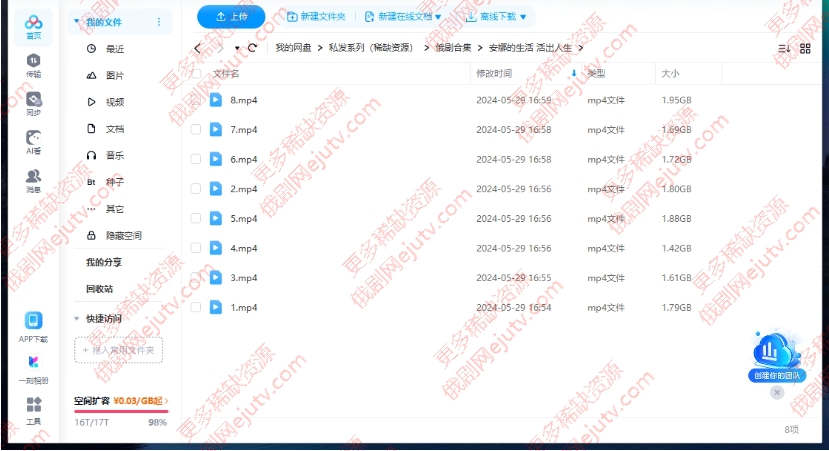The height and width of the screenshot is (451, 829).
Task: Close the 创建你的团队 floating badge
Action: coord(777,392)
